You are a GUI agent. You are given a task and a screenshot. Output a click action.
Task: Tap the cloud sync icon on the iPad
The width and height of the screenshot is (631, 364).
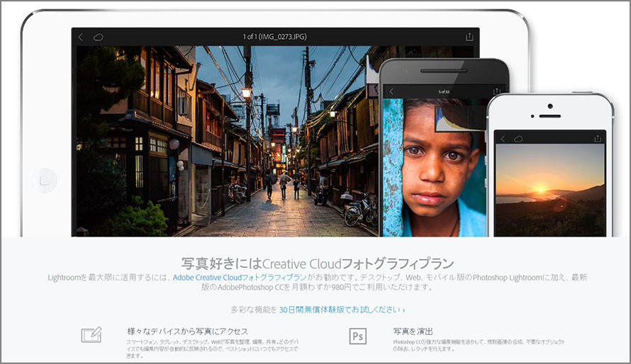tap(98, 38)
